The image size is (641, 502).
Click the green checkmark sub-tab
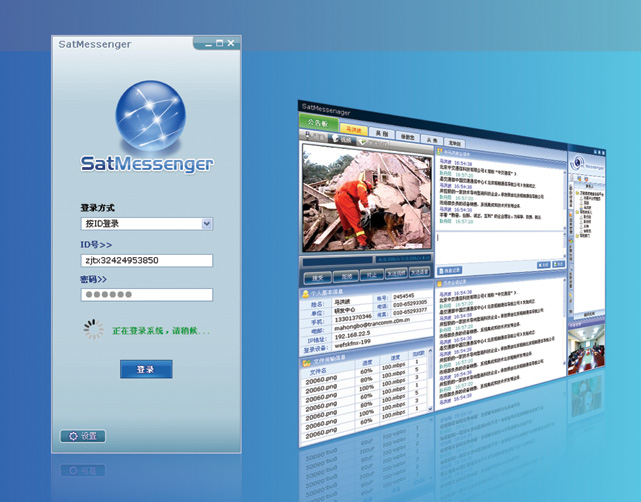click(x=372, y=143)
